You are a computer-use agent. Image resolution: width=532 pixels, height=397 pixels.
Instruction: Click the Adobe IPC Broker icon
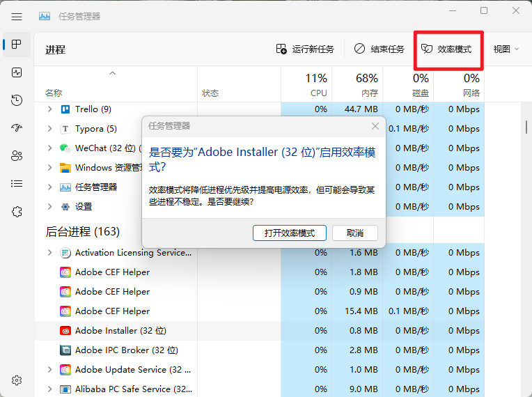click(65, 350)
